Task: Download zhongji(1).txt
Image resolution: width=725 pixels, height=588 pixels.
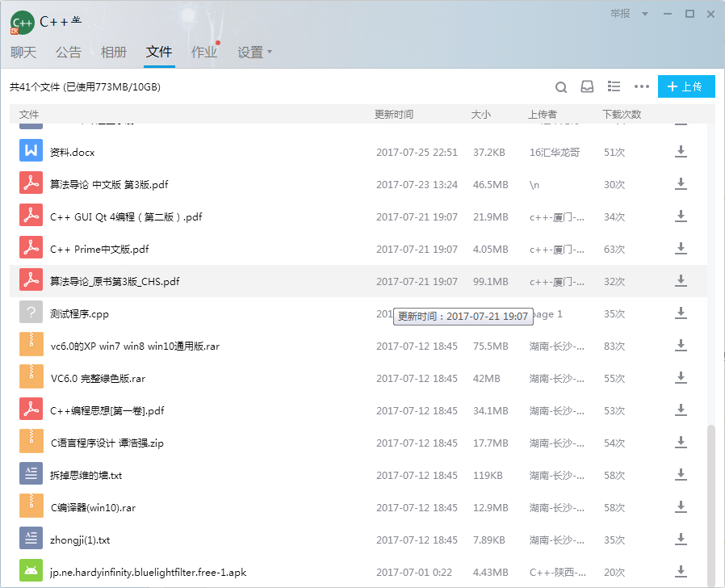Action: coord(681,540)
